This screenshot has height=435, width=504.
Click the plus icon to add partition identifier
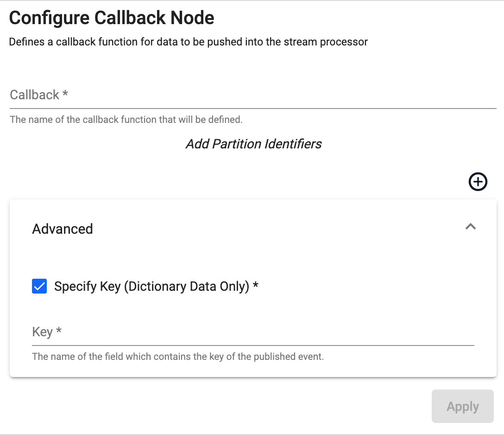tap(478, 182)
